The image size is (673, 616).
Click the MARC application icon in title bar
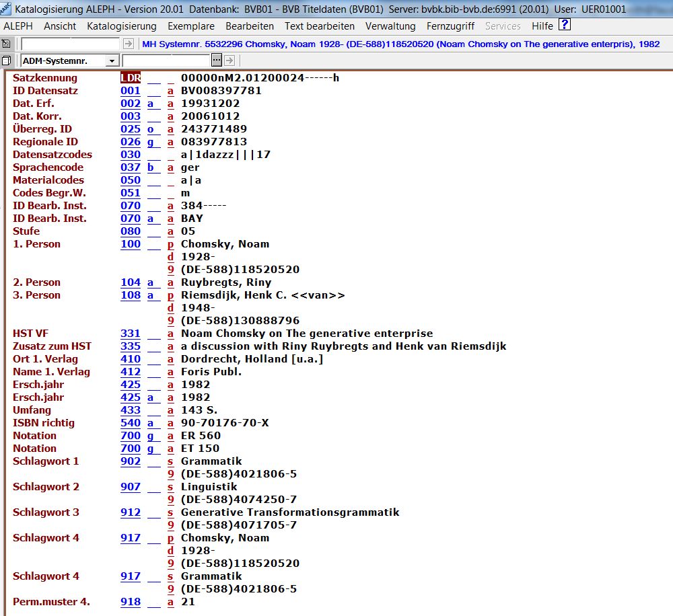[6, 9]
